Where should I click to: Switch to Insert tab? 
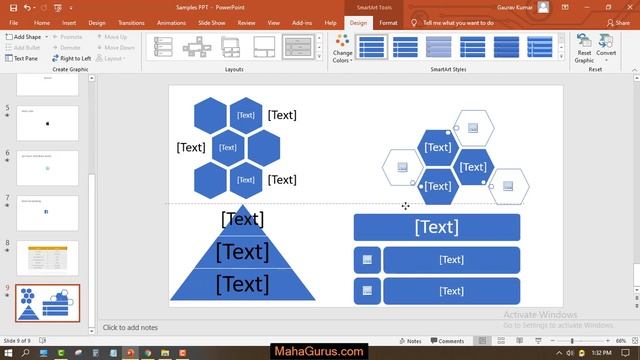point(69,23)
